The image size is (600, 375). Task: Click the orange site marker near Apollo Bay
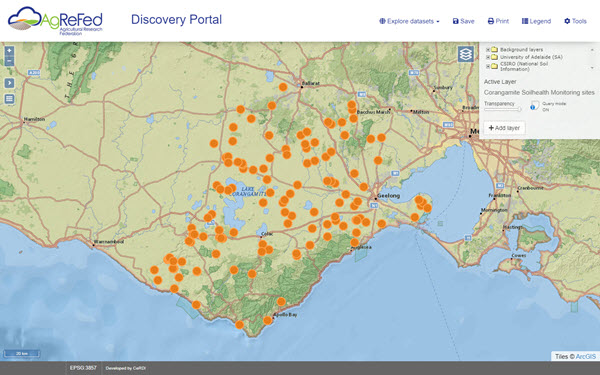268,320
